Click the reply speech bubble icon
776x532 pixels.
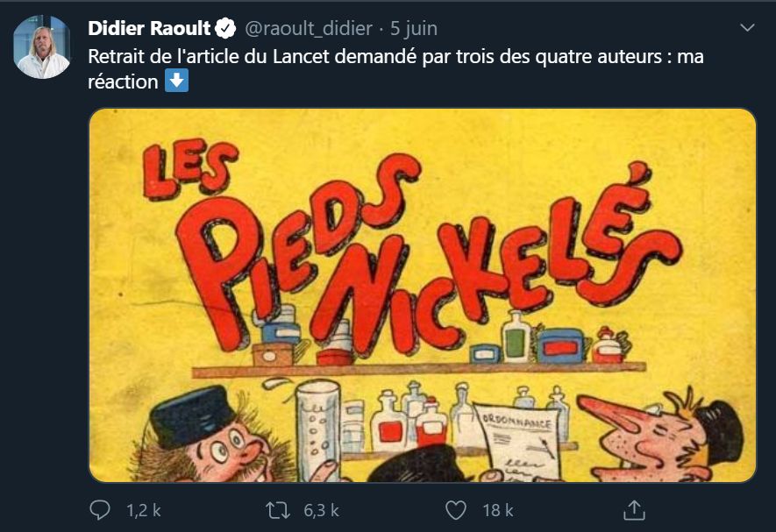pyautogui.click(x=101, y=509)
